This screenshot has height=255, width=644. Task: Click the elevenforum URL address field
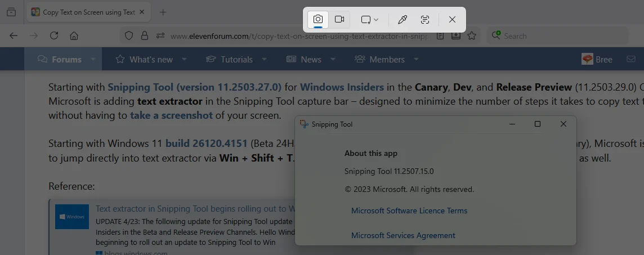(300, 36)
